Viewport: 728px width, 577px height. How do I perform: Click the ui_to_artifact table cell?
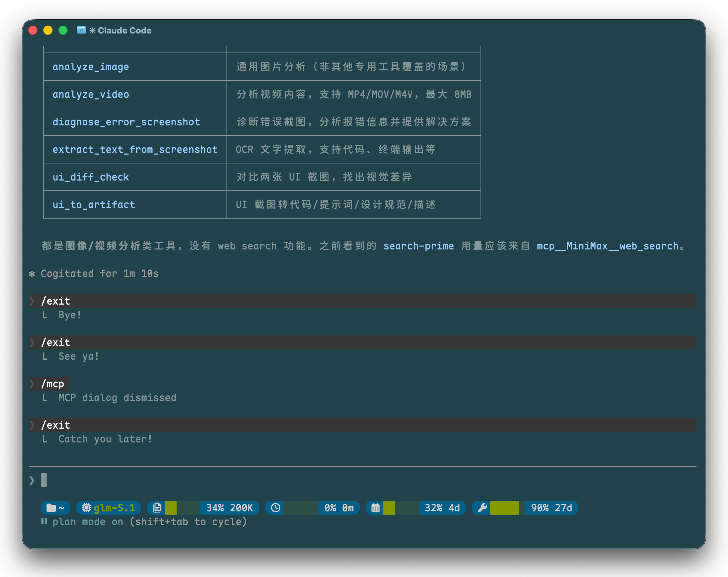[94, 204]
